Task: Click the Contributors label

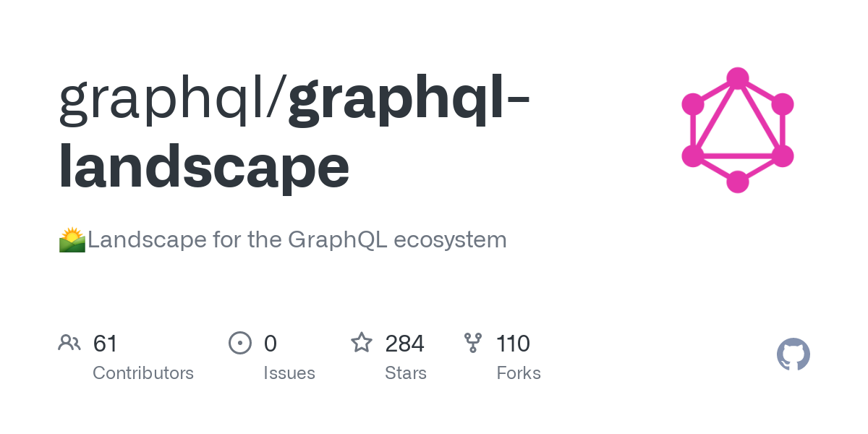Action: pos(143,373)
